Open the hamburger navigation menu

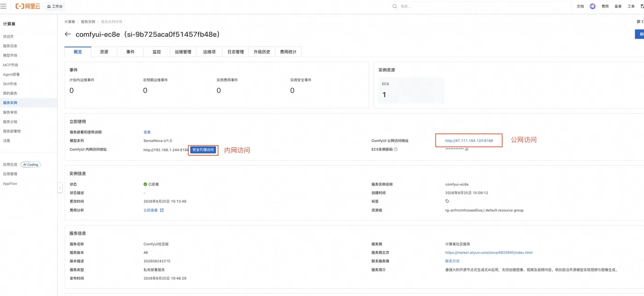click(x=3, y=6)
